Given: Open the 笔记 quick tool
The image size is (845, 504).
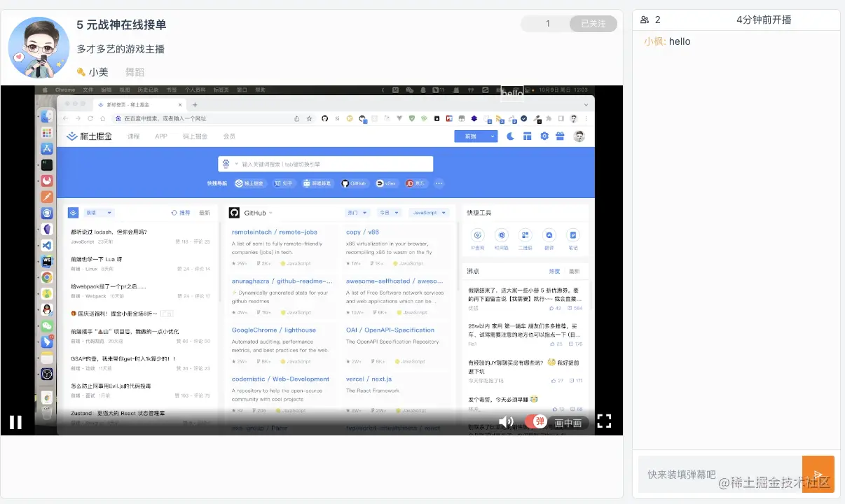Looking at the screenshot, I should coord(573,239).
